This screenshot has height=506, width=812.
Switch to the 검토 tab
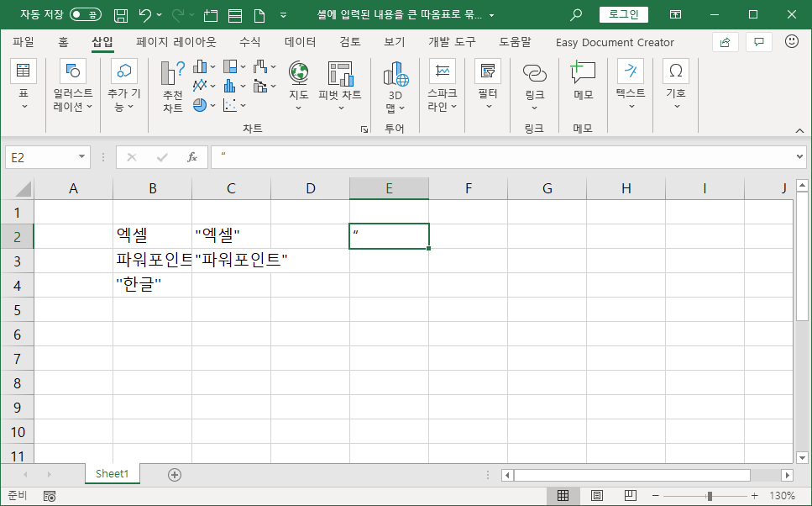point(350,42)
